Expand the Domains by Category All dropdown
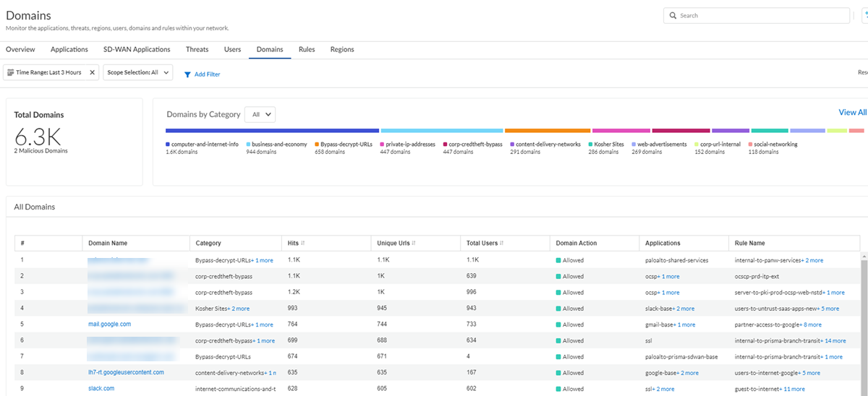 coord(260,114)
